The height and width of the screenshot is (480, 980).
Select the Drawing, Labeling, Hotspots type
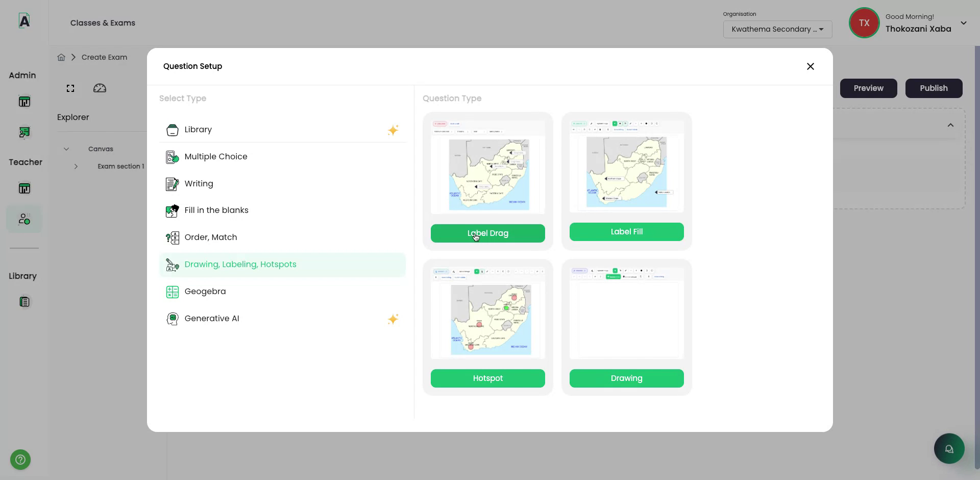click(240, 265)
